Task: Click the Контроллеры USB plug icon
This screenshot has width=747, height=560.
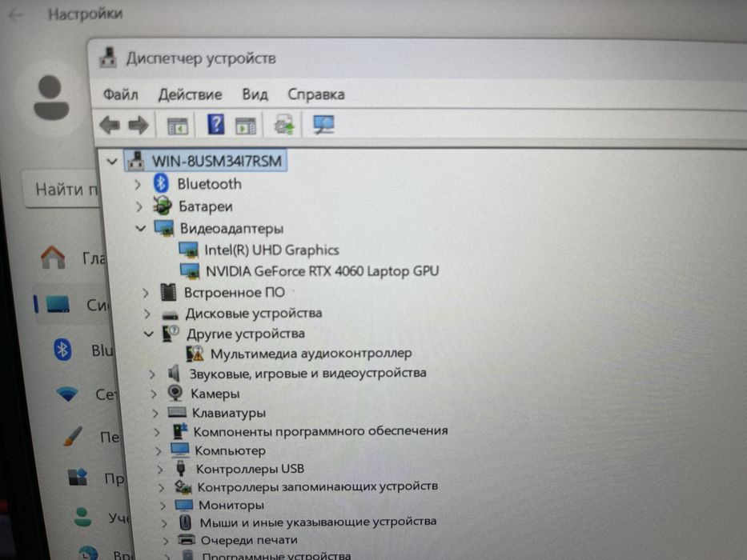Action: (x=181, y=469)
